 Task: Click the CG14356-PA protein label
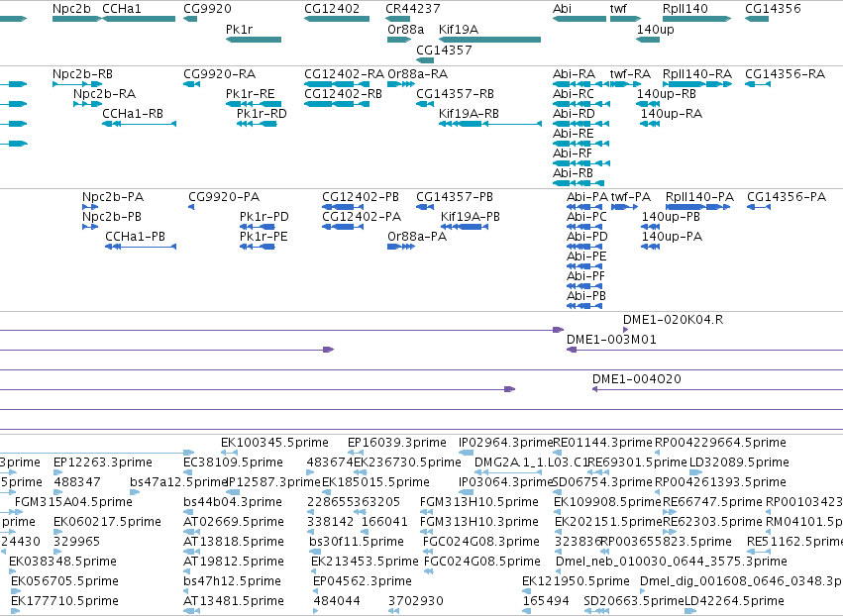point(787,197)
